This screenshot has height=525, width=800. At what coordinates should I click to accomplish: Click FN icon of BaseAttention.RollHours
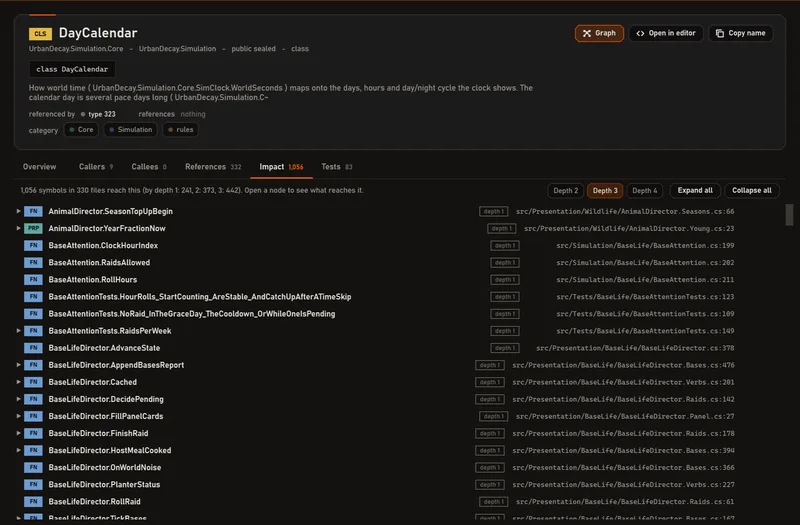[33, 280]
